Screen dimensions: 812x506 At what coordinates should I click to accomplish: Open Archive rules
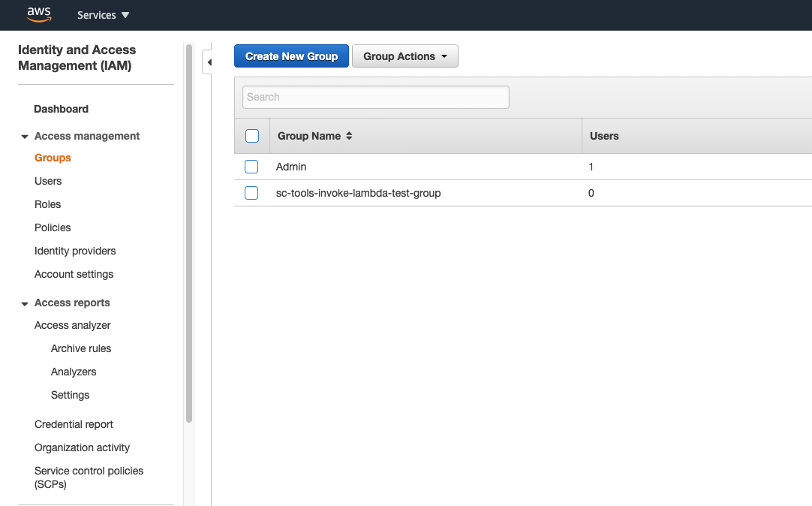(81, 348)
